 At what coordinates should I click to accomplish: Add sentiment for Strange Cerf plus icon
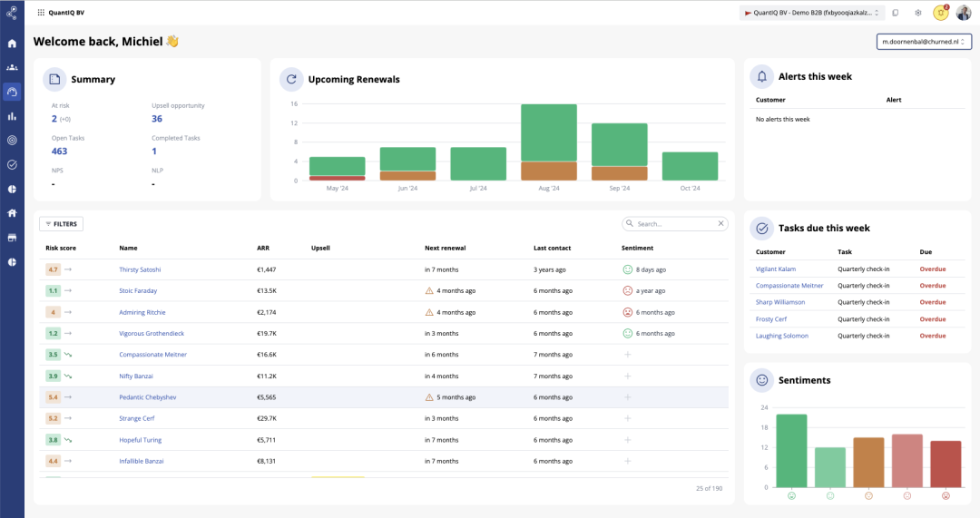coord(628,418)
